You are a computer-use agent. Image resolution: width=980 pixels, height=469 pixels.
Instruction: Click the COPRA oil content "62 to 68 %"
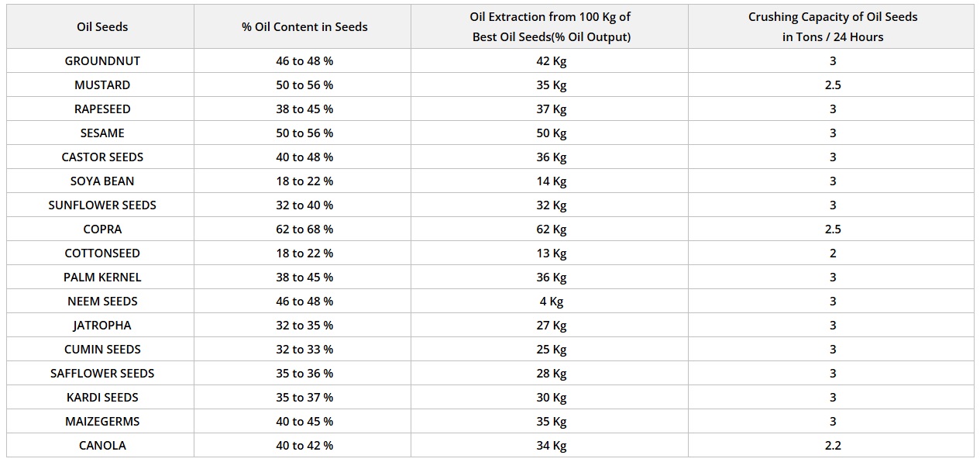304,229
